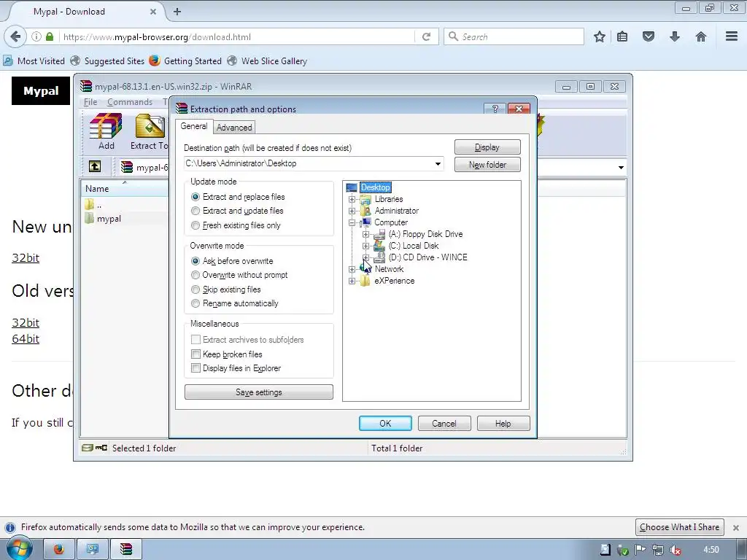
Task: Click the network tray icon
Action: pos(657,550)
